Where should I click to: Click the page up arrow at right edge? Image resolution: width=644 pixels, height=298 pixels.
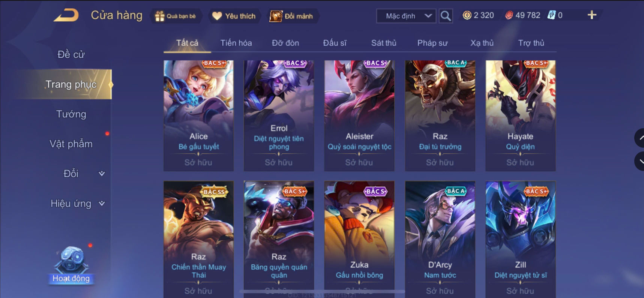(x=639, y=138)
